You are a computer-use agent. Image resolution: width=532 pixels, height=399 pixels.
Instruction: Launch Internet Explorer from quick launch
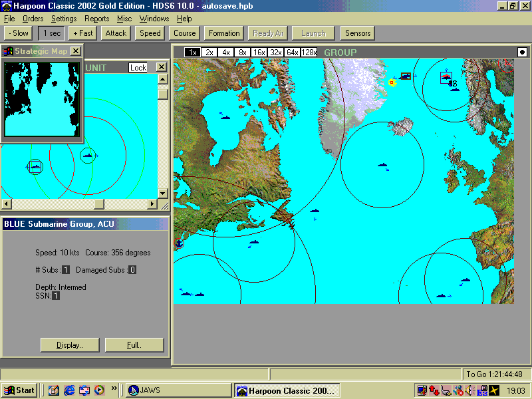(69, 390)
